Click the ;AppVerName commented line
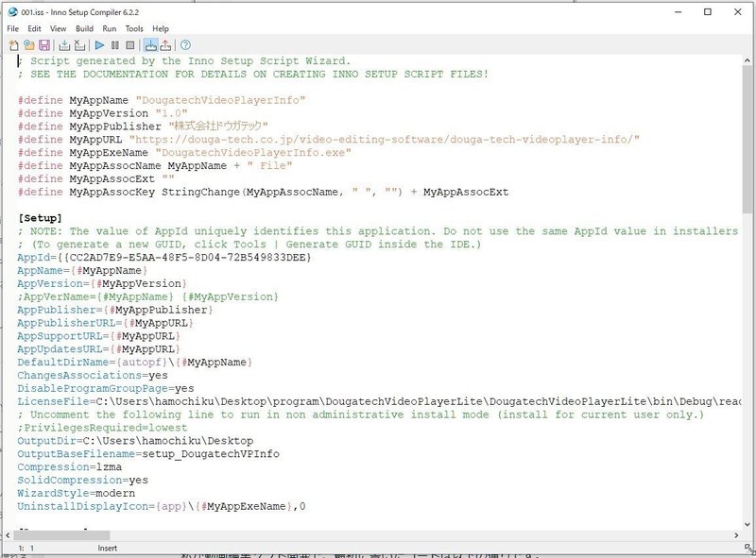 click(x=148, y=296)
